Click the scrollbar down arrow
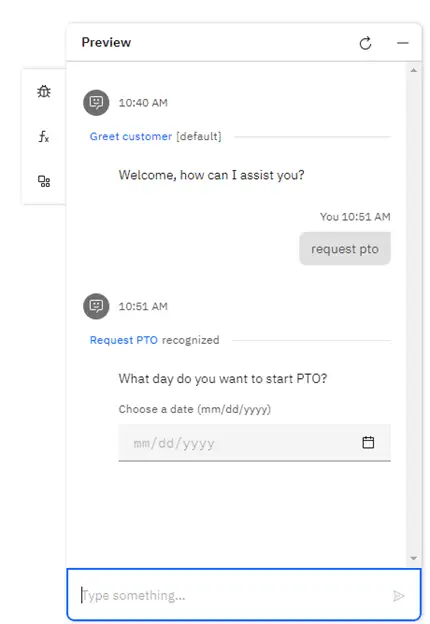430x624 pixels. pyautogui.click(x=414, y=558)
